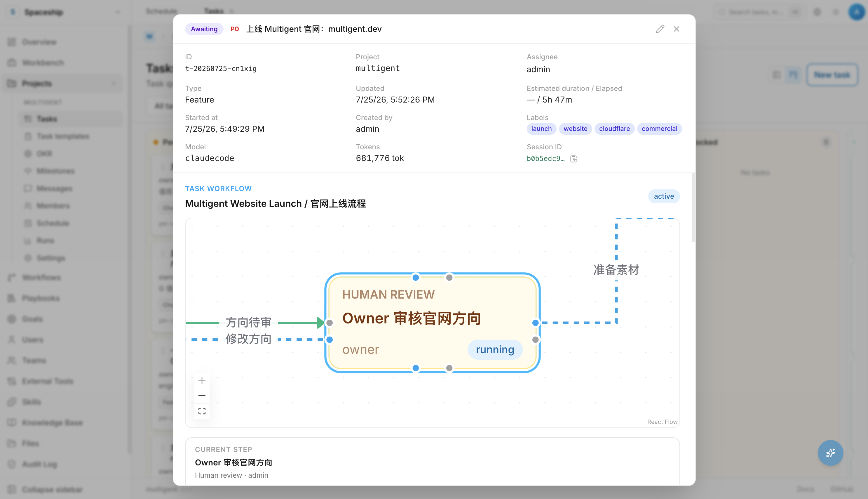Select the launch label chip

pyautogui.click(x=541, y=129)
